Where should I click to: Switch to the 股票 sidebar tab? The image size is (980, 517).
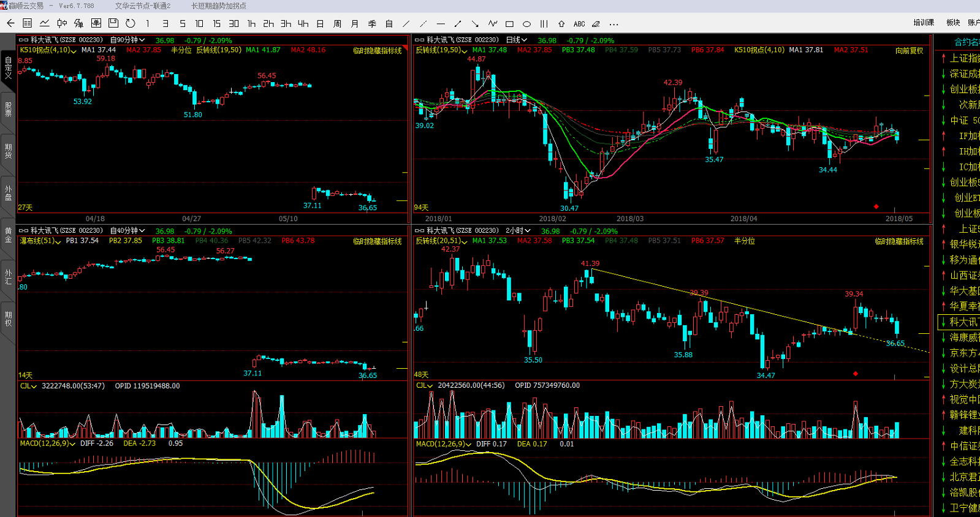pos(8,110)
